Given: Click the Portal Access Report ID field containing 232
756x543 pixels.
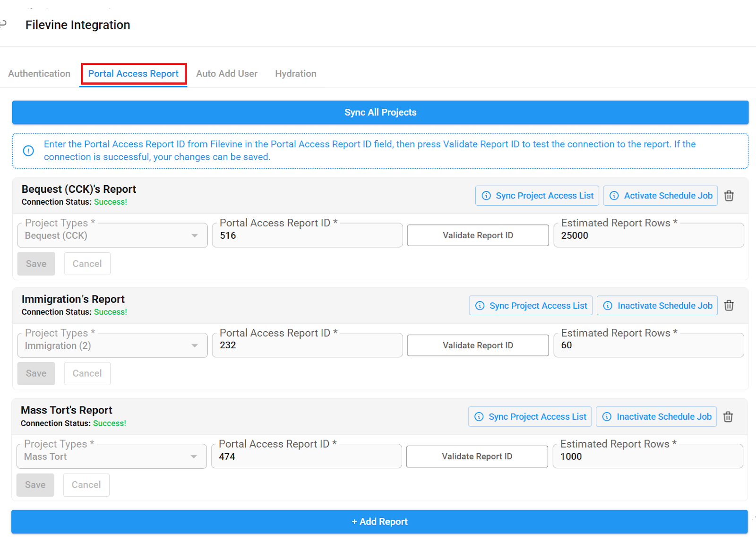Looking at the screenshot, I should point(308,345).
